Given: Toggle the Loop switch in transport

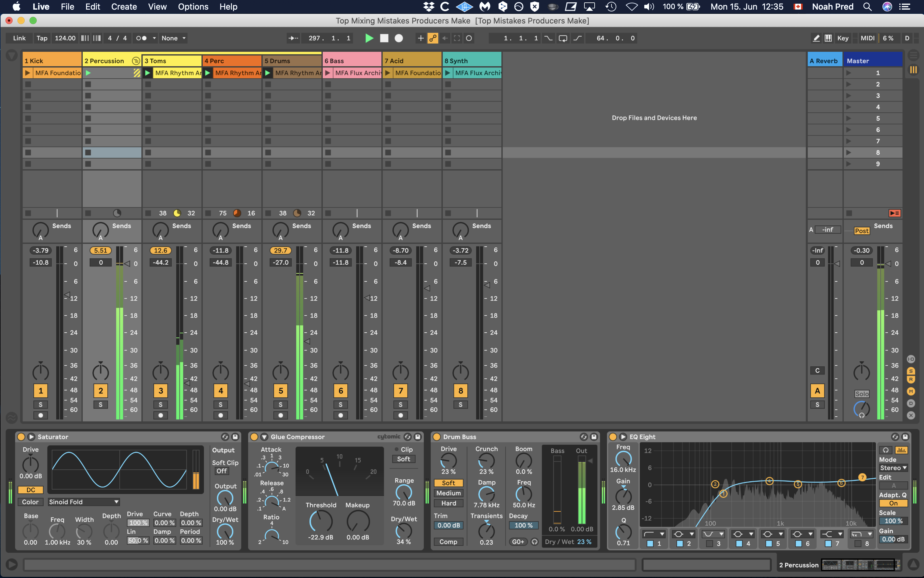Looking at the screenshot, I should pyautogui.click(x=563, y=38).
